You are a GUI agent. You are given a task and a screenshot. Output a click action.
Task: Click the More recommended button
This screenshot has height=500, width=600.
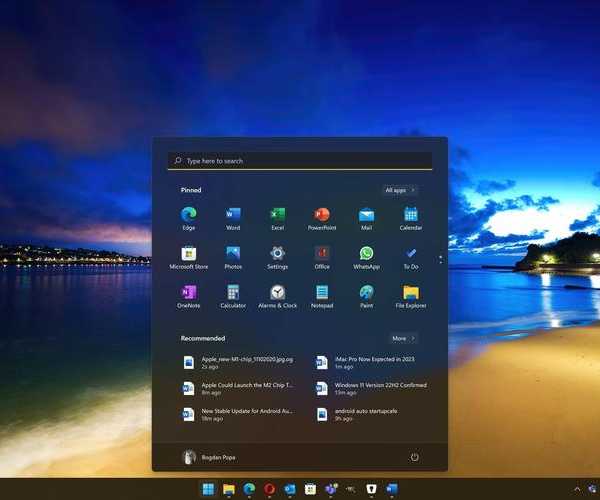[x=403, y=339]
